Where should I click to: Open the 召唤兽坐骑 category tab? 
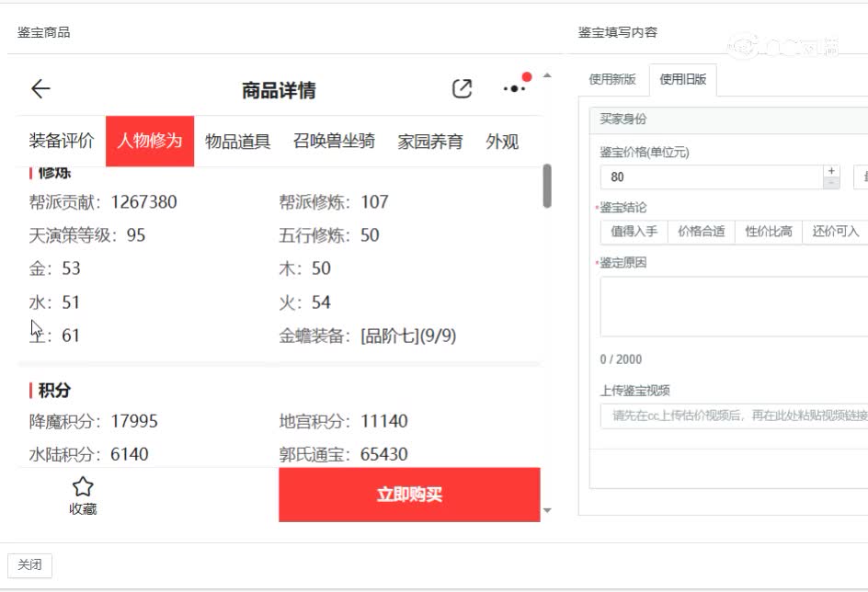(335, 141)
